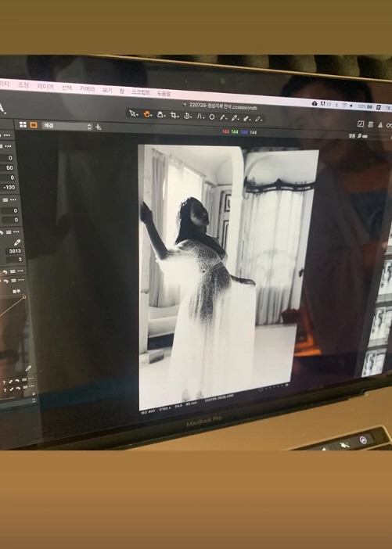Select the bottom browser thumbnail on right
The height and width of the screenshot is (549, 392).
375,363
